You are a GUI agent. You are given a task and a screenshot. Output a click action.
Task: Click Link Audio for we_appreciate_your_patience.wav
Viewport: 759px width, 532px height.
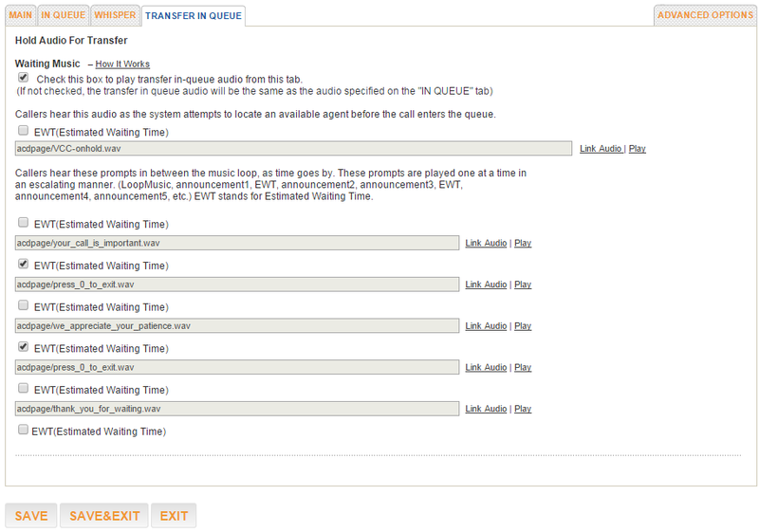(486, 326)
